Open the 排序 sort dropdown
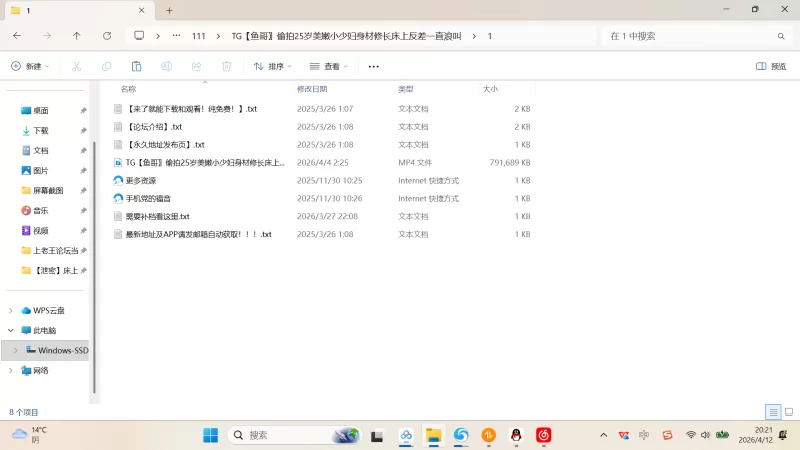Screen dimensions: 800x450 click(272, 66)
